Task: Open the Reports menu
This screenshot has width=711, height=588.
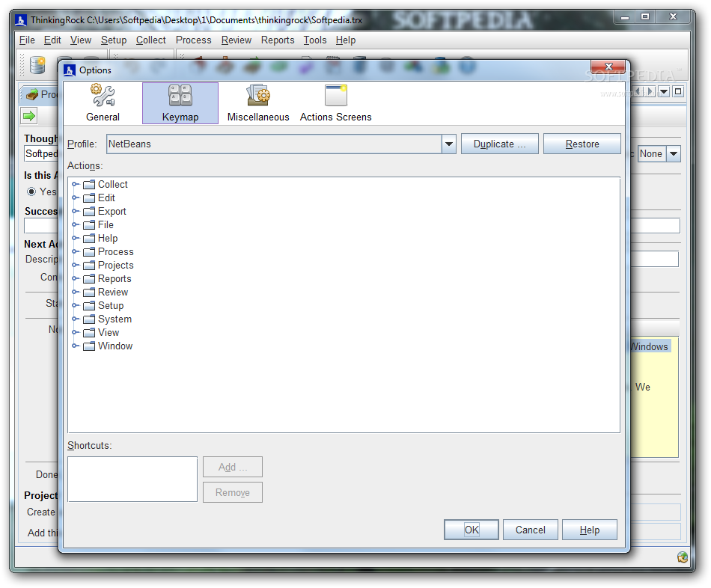Action: pyautogui.click(x=278, y=40)
